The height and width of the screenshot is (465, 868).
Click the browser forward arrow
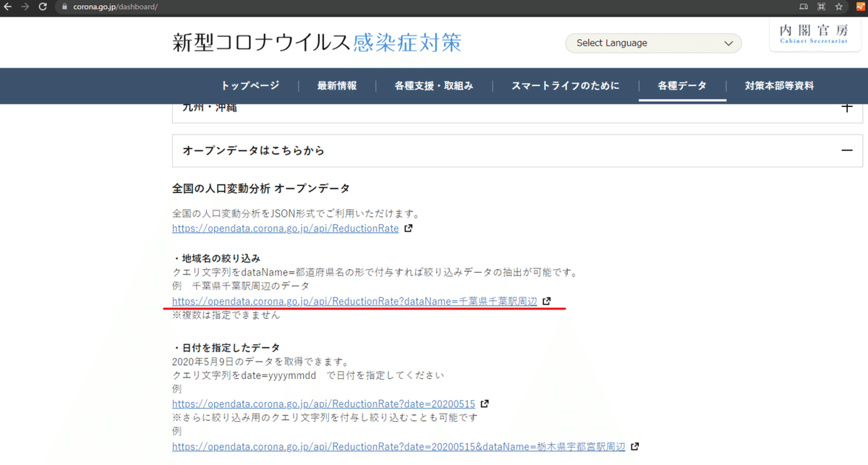(25, 7)
